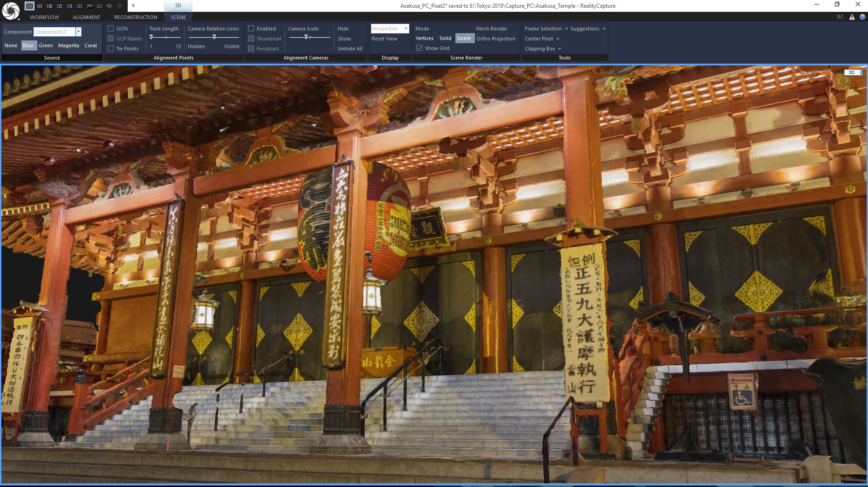The height and width of the screenshot is (487, 868).
Task: Click the redo arrow icon
Action: (120, 6)
